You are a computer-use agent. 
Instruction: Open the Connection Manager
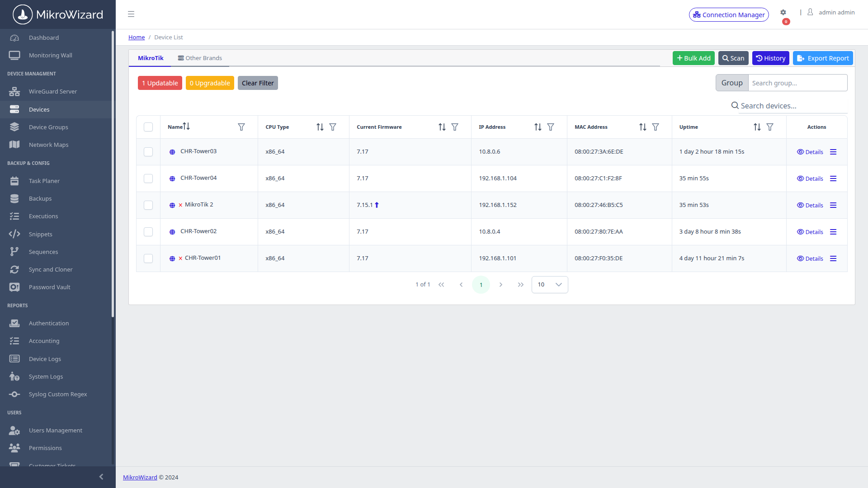[x=729, y=14]
